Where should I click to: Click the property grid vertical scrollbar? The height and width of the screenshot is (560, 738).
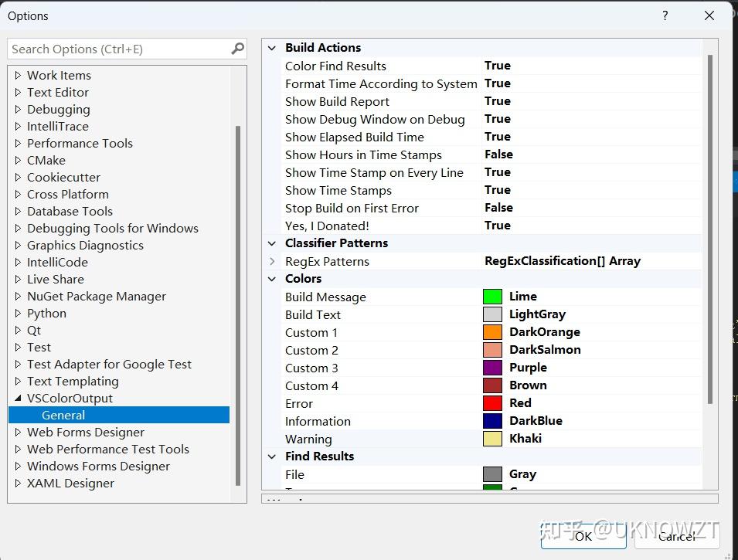[709, 229]
